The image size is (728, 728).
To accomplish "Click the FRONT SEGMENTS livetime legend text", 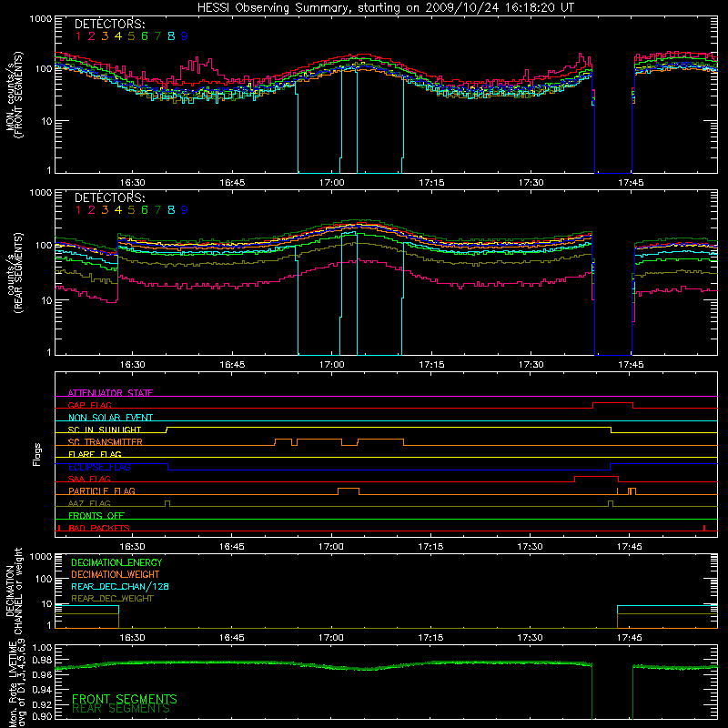I will coord(125,699).
